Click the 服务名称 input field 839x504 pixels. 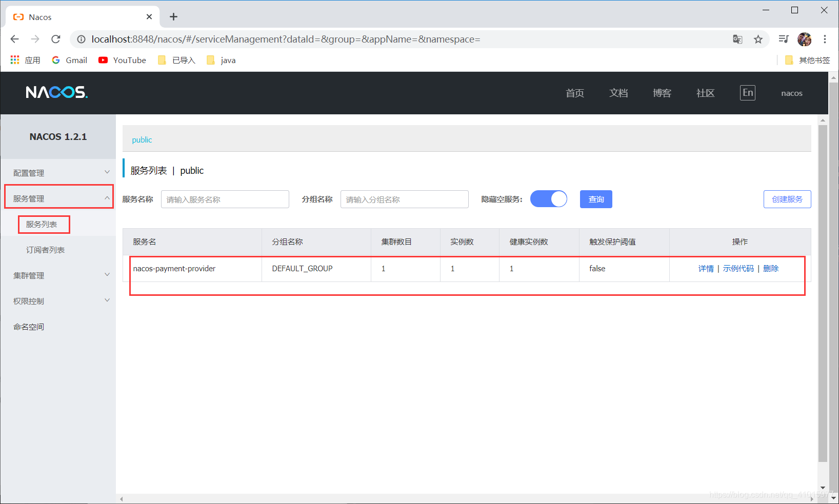(225, 199)
